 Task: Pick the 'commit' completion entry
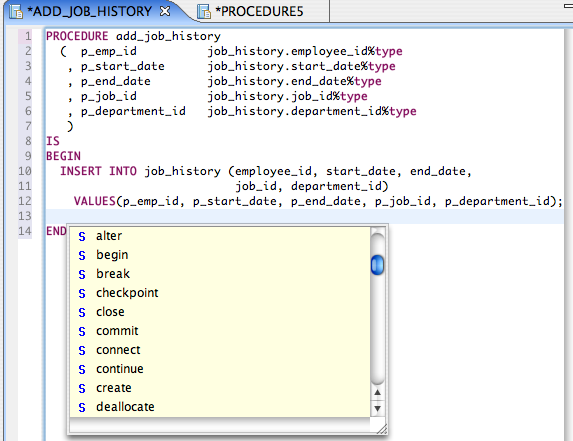(x=220, y=331)
